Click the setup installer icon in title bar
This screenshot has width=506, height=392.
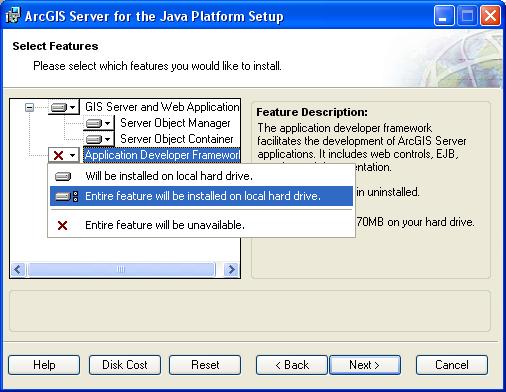13,15
